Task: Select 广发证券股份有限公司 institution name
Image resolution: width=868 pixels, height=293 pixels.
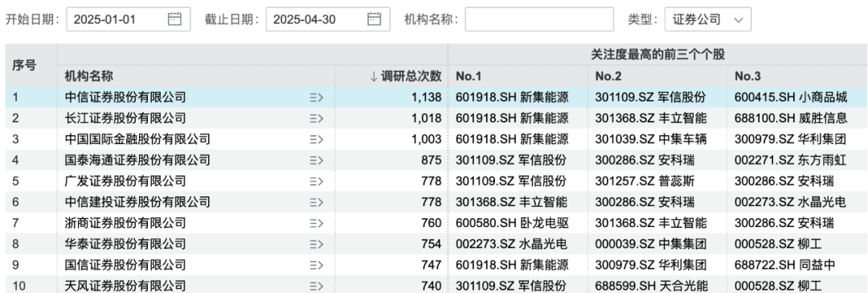Action: (125, 181)
